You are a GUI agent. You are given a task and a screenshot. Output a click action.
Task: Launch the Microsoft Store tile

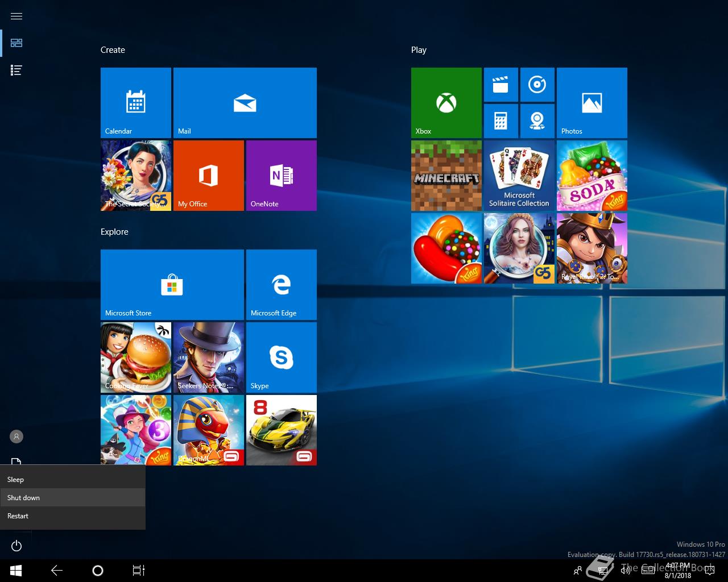pos(172,284)
